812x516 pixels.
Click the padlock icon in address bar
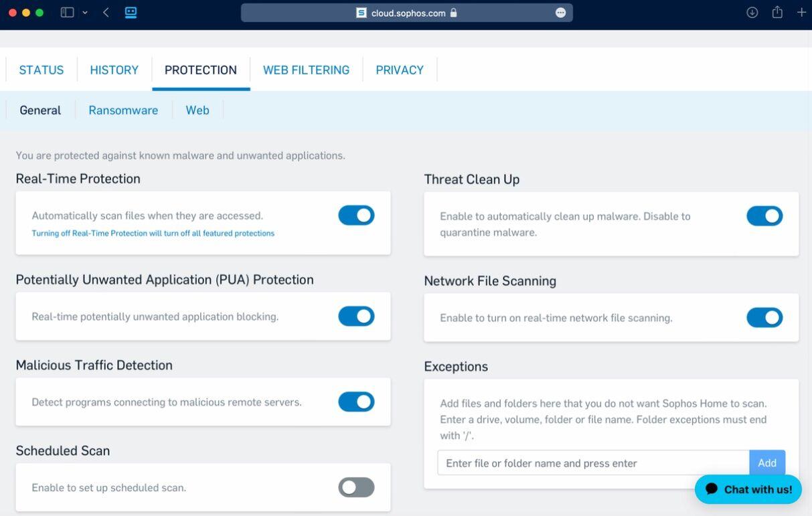453,13
